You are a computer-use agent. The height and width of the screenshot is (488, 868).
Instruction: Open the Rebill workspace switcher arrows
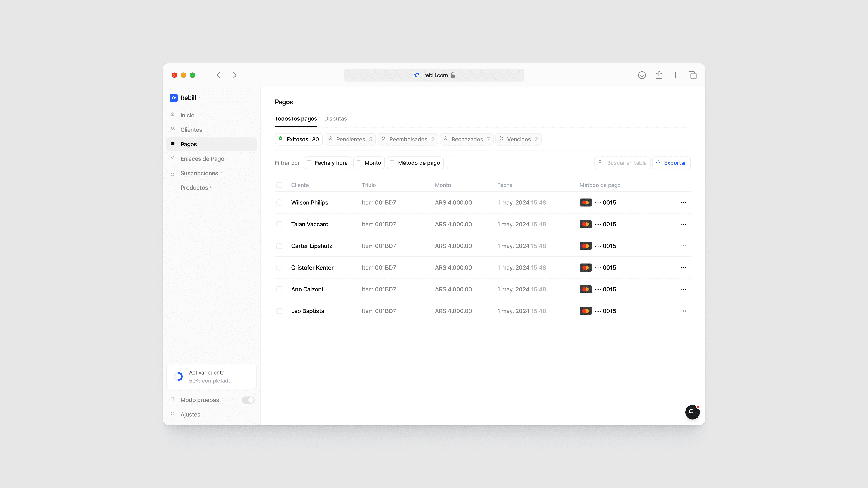199,97
